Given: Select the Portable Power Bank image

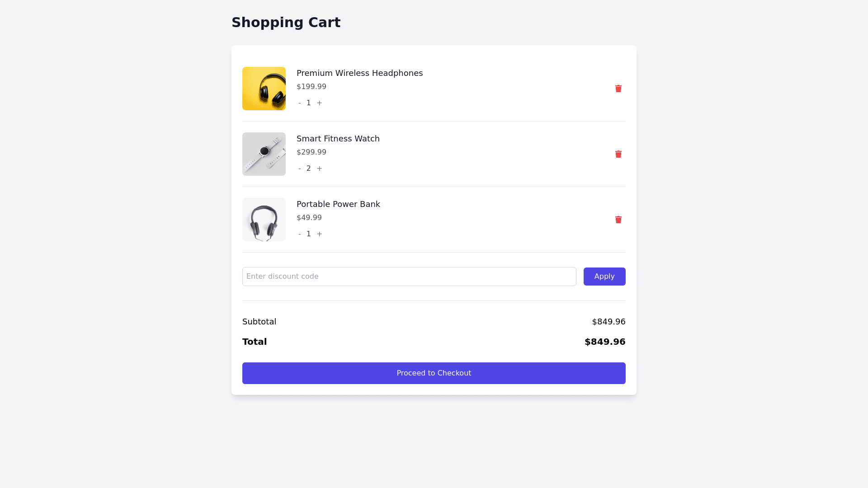Looking at the screenshot, I should click(x=264, y=220).
